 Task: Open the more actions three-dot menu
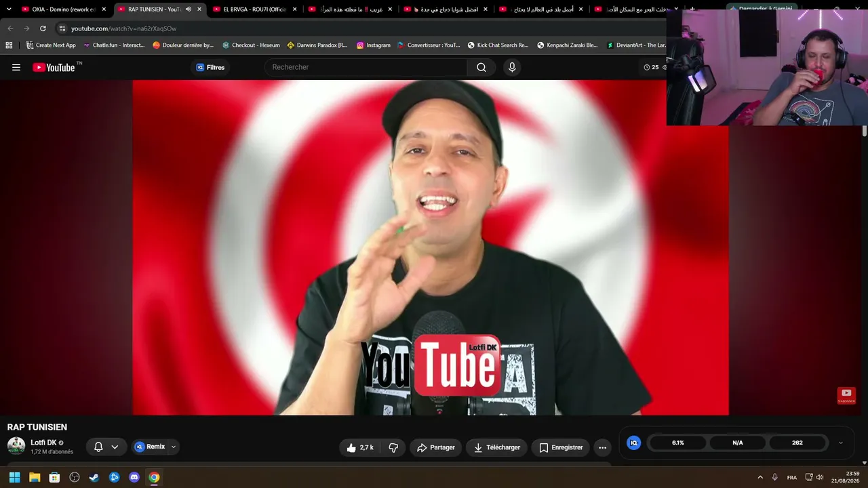click(602, 447)
